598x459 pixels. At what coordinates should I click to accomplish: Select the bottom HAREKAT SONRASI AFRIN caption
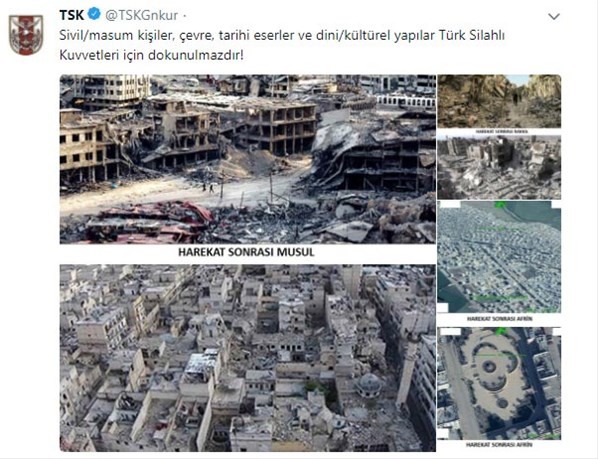tap(499, 444)
